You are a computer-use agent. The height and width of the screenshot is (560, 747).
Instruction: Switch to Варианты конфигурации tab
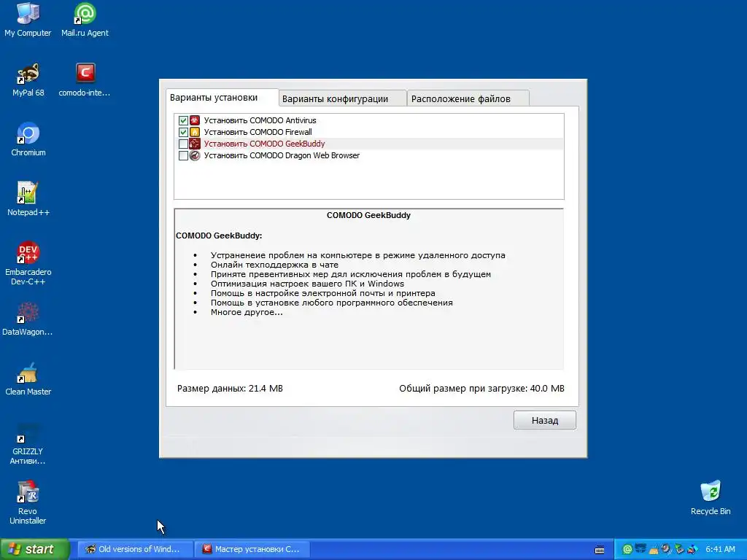tap(343, 98)
